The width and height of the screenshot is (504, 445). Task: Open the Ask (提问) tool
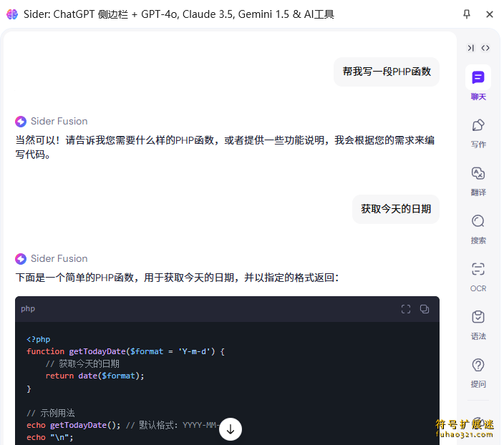[x=478, y=365]
